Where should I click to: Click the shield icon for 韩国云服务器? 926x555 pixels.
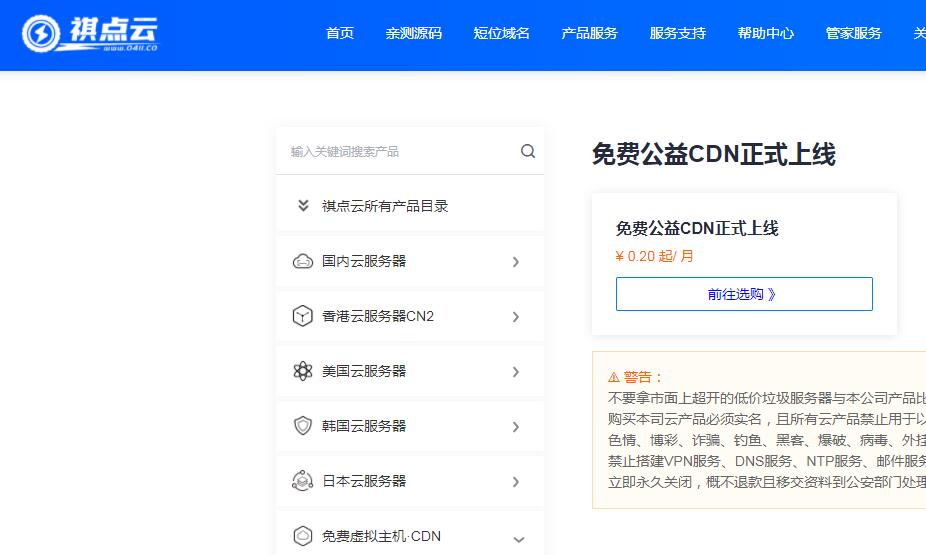pos(303,426)
